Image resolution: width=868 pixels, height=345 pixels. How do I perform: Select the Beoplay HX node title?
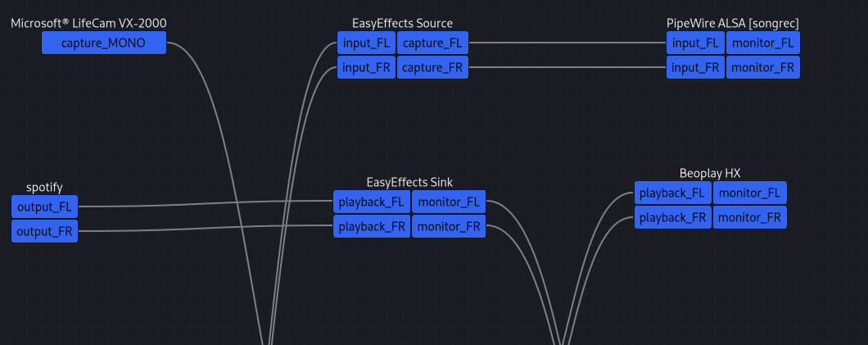710,174
